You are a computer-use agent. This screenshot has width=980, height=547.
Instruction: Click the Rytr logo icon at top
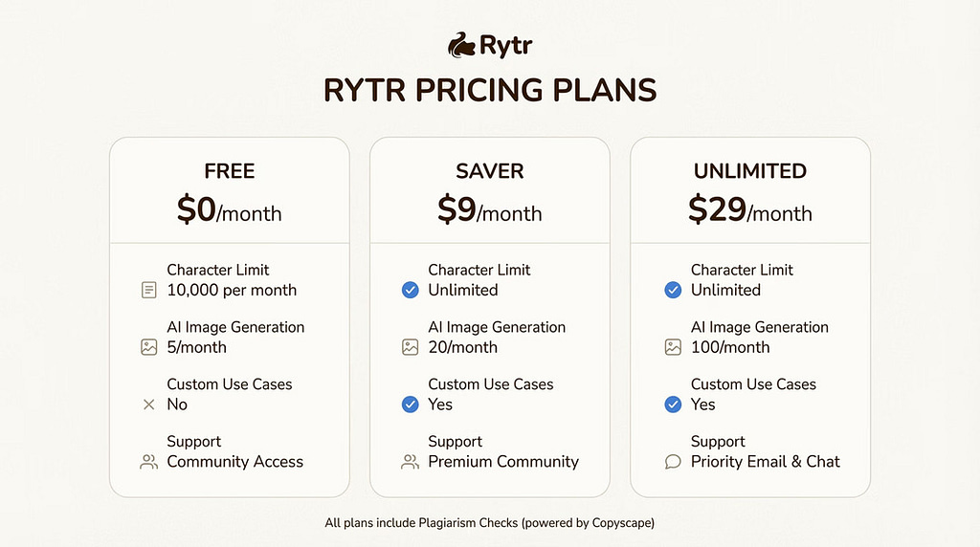[462, 45]
